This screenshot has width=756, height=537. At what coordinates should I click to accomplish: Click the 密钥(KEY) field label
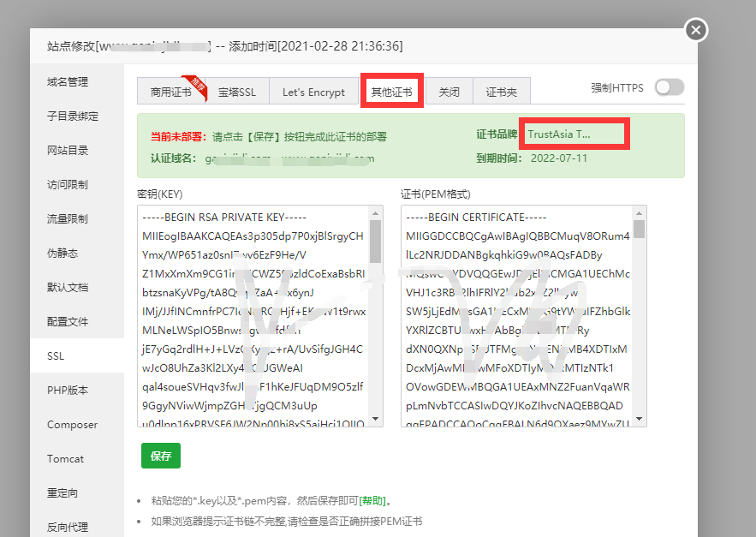click(x=160, y=194)
